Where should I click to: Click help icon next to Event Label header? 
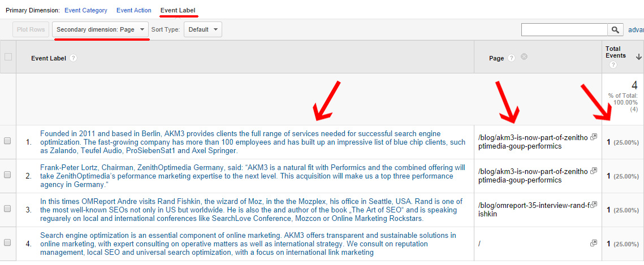tap(74, 58)
